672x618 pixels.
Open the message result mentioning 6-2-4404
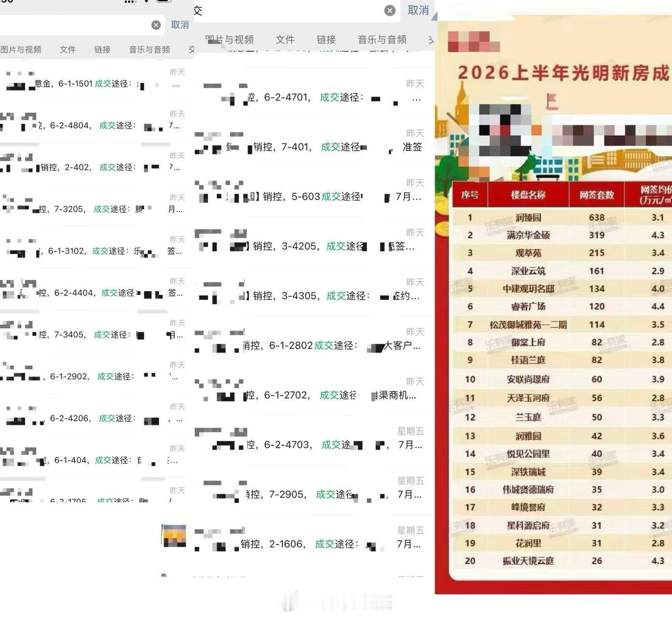coord(97,289)
